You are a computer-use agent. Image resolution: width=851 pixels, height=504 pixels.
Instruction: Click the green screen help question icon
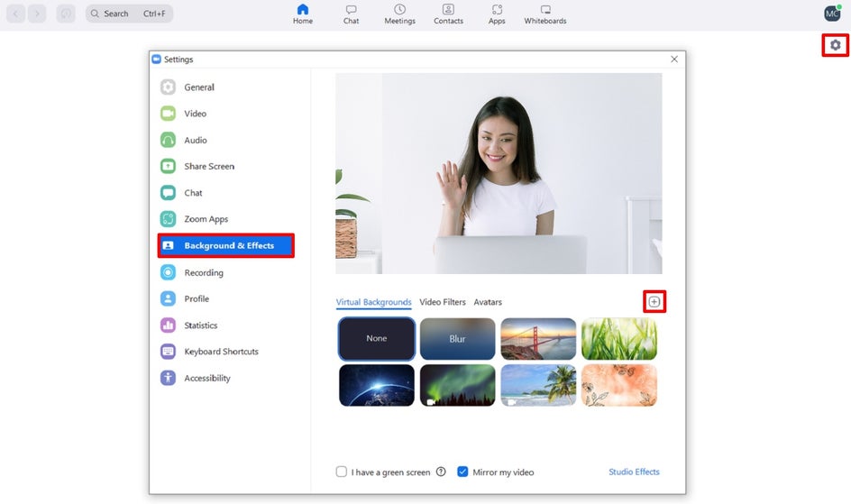(x=441, y=472)
